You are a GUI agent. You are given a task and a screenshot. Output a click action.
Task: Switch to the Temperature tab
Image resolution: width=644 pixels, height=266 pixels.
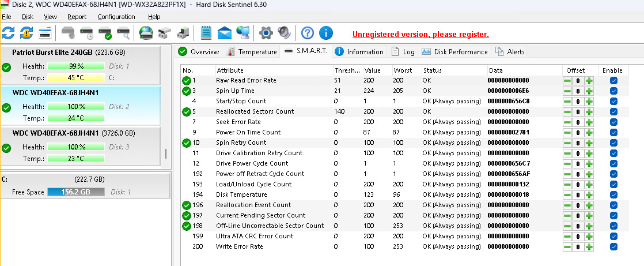coord(252,52)
